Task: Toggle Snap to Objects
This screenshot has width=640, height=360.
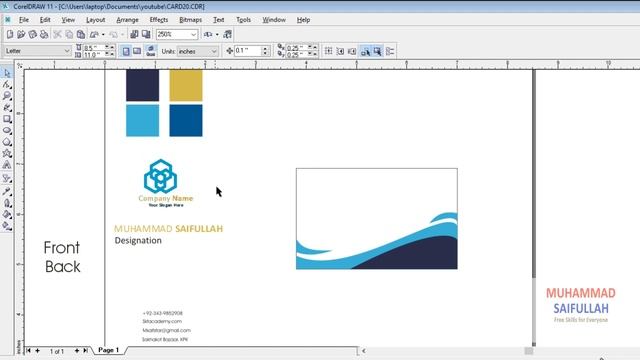Action: click(x=352, y=51)
